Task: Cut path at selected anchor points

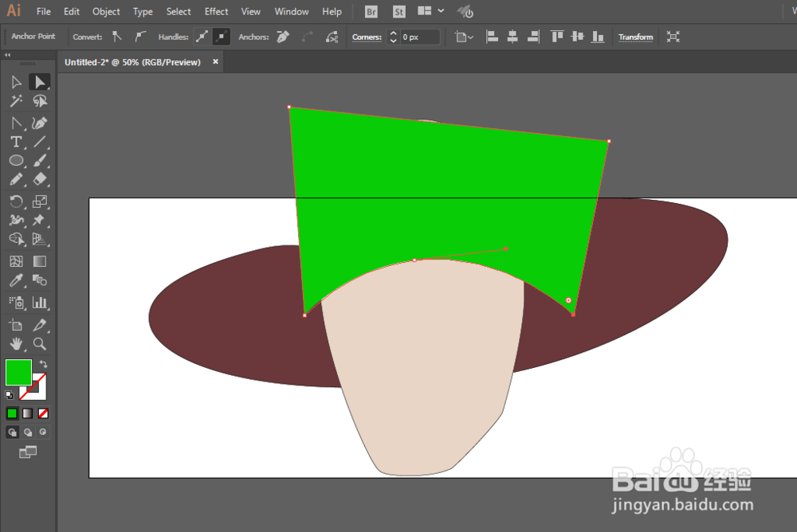Action: 332,37
